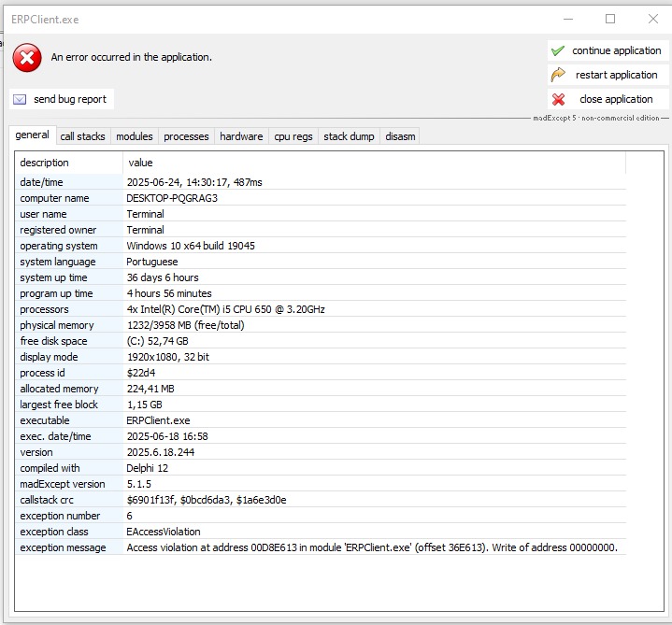Open the disasm tab

400,136
